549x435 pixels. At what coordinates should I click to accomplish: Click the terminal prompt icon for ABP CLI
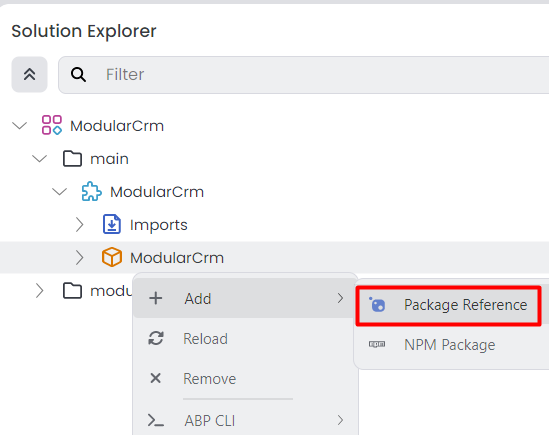coord(156,420)
